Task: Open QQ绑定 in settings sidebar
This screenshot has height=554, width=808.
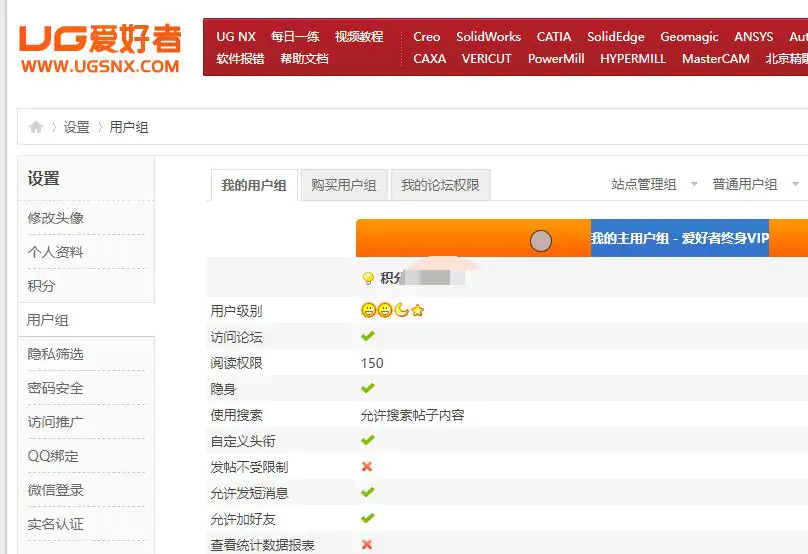Action: tap(53, 456)
